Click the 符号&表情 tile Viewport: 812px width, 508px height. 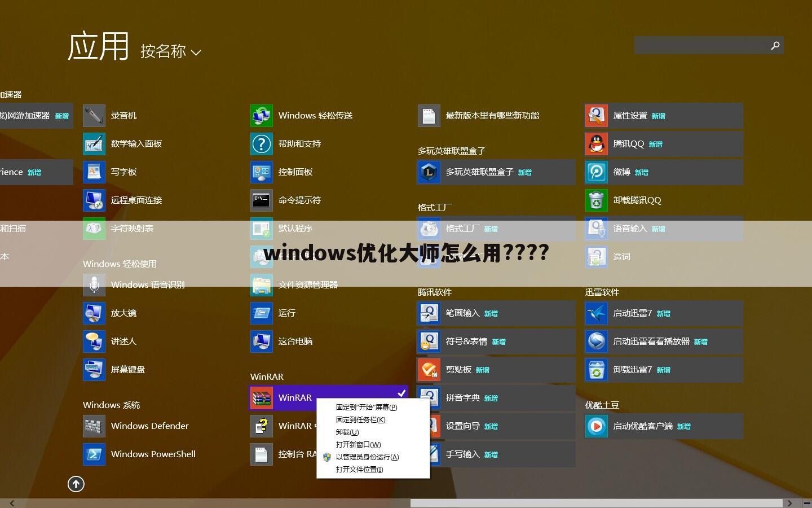pyautogui.click(x=496, y=341)
